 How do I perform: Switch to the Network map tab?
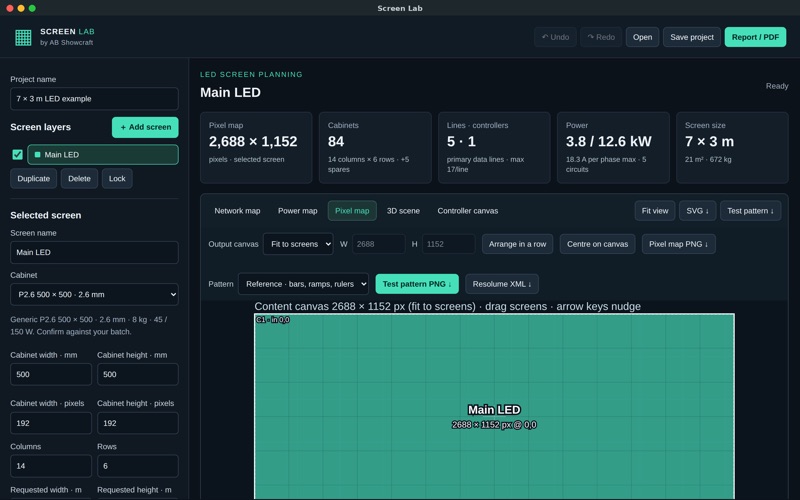click(x=237, y=211)
